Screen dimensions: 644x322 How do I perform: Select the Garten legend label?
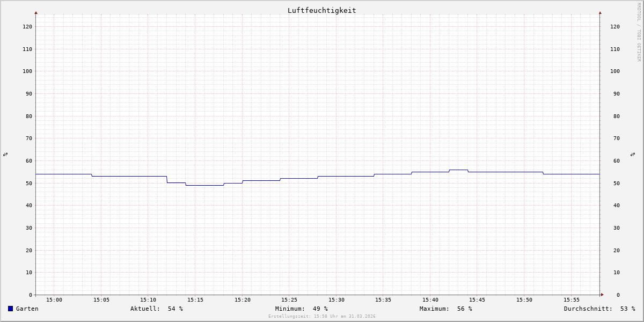[x=27, y=309]
